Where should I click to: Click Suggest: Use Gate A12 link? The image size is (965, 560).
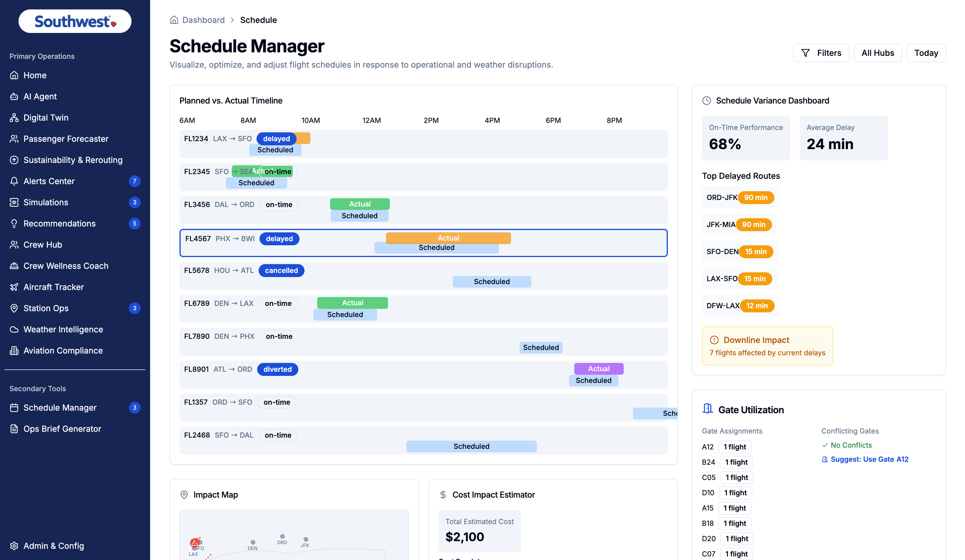pos(865,459)
